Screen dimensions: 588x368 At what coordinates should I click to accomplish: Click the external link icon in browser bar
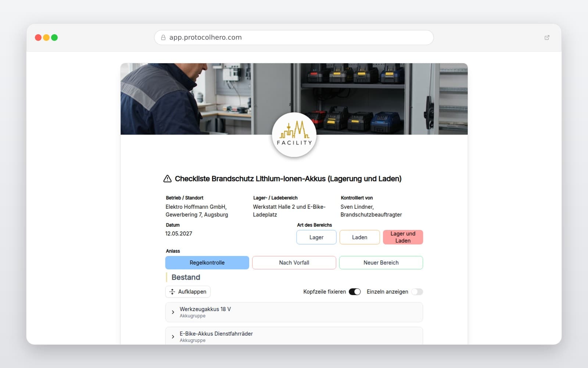(x=547, y=38)
